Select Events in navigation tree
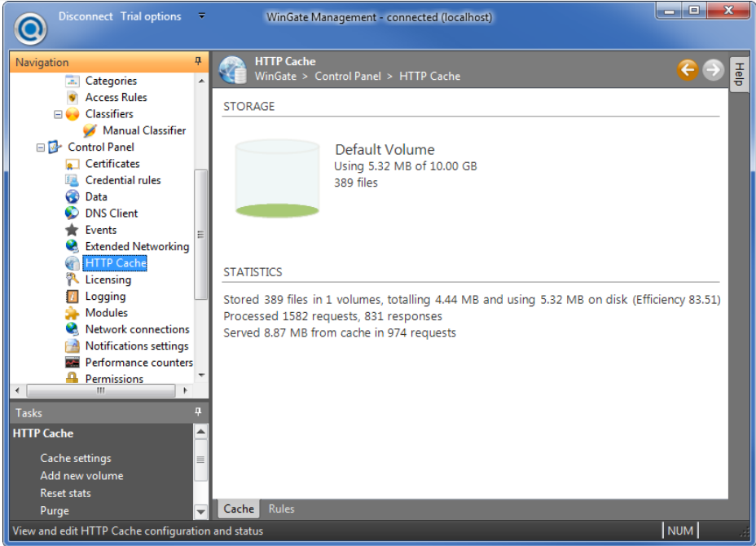This screenshot has height=546, width=756. pyautogui.click(x=101, y=230)
